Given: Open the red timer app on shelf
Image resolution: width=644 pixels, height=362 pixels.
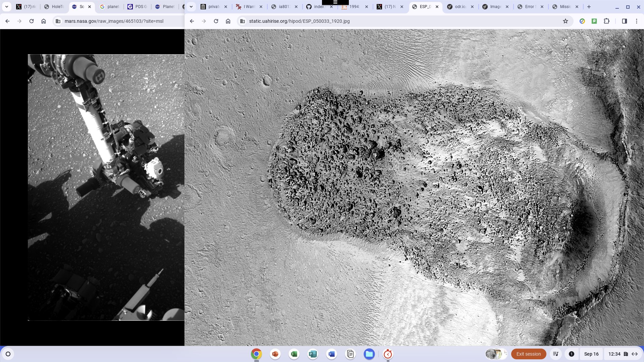Looking at the screenshot, I should pos(388,354).
